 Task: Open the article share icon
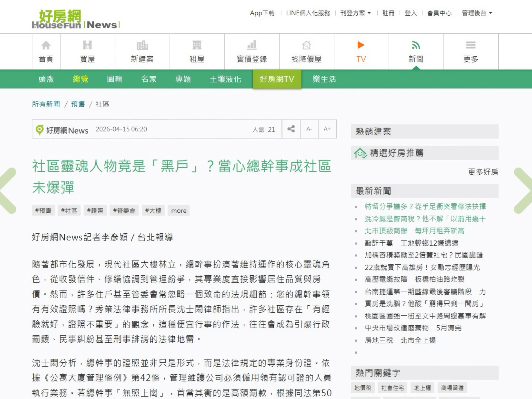pyautogui.click(x=291, y=129)
